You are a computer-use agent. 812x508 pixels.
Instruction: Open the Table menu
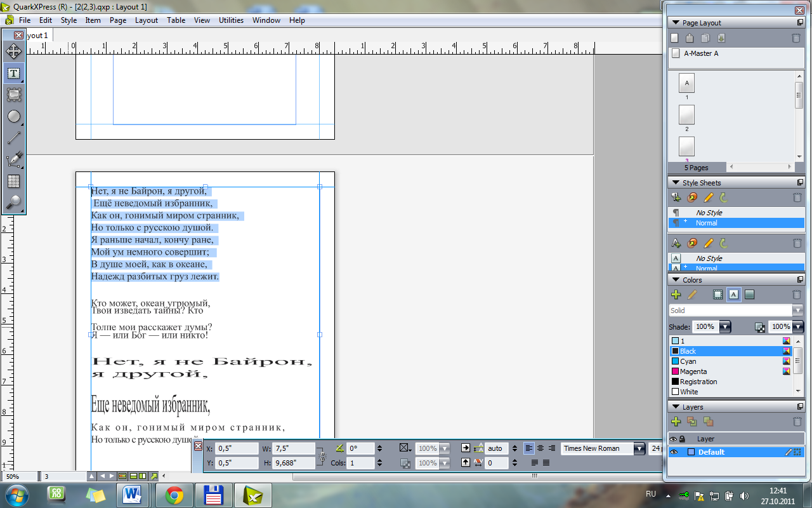(176, 20)
